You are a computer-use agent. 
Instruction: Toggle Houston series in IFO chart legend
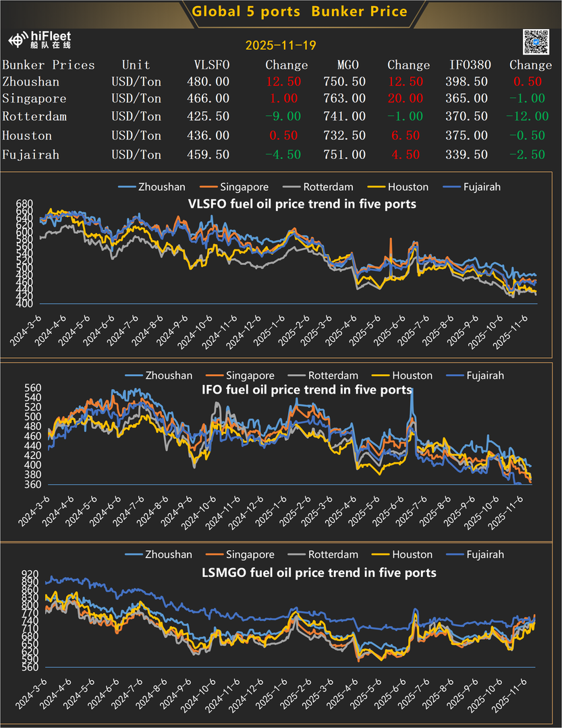click(x=412, y=375)
